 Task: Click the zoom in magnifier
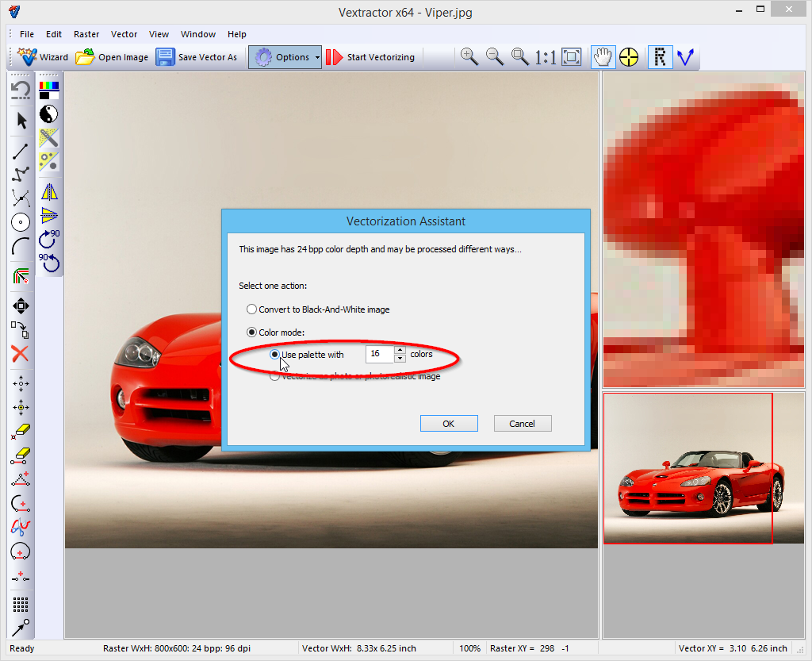click(469, 57)
